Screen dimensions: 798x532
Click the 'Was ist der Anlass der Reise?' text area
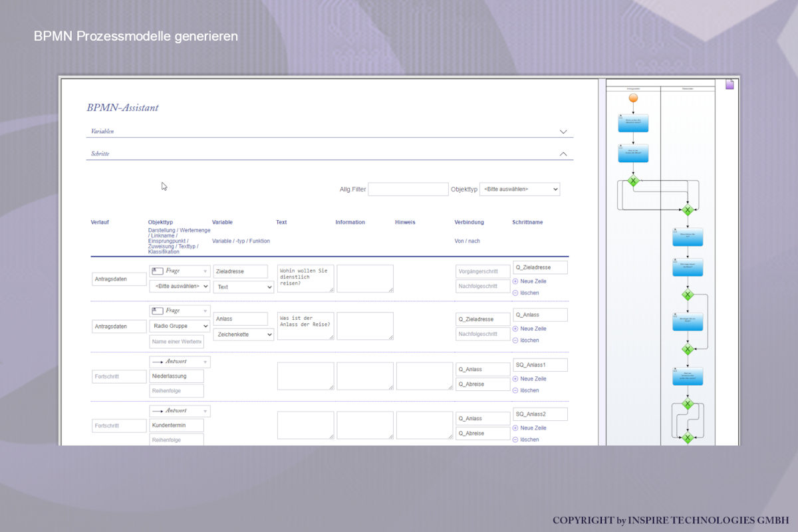[x=306, y=327]
